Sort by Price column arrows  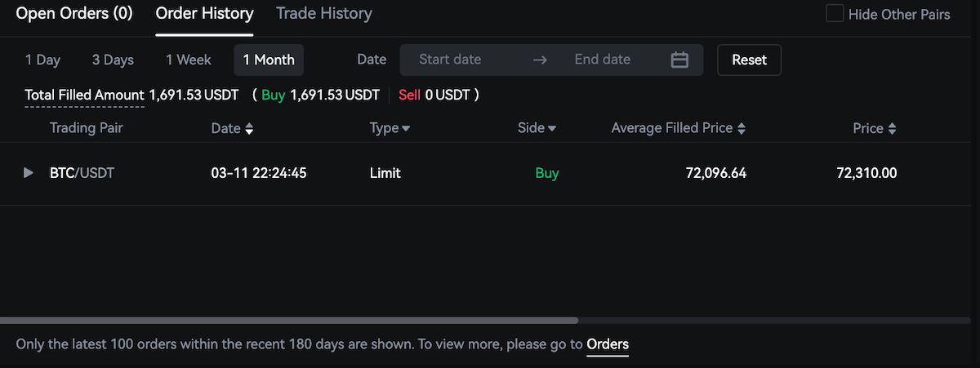tap(892, 129)
